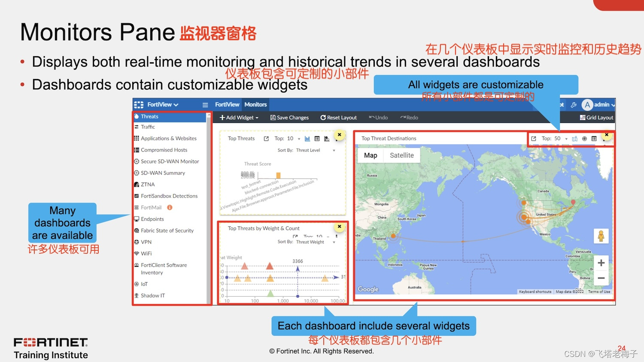Viewport: 644px width, 362px height.
Task: Click the Fortinet grid logo icon
Action: pos(138,105)
